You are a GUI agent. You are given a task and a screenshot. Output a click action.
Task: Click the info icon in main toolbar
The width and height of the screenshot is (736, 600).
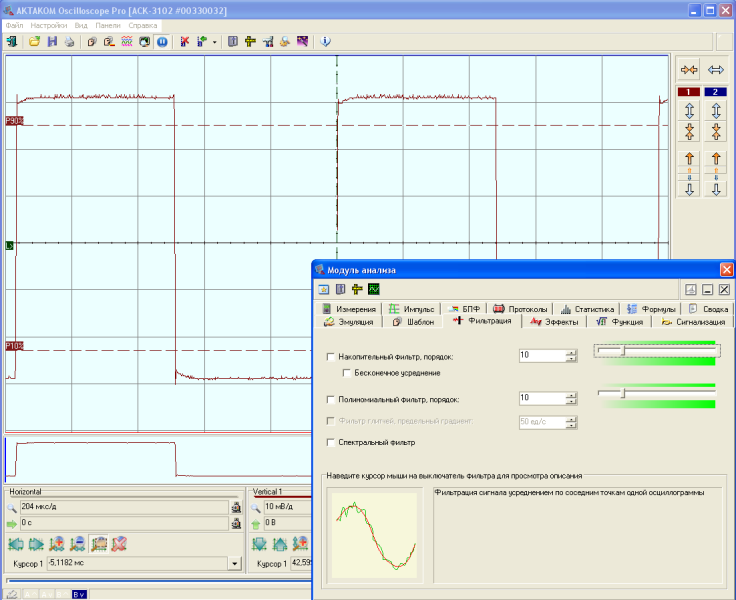pos(325,42)
